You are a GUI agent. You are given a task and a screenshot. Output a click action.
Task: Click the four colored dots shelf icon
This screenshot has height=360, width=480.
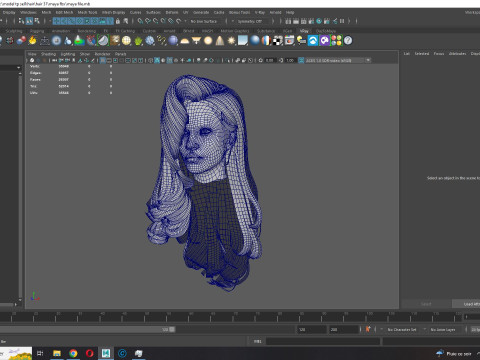point(336,41)
